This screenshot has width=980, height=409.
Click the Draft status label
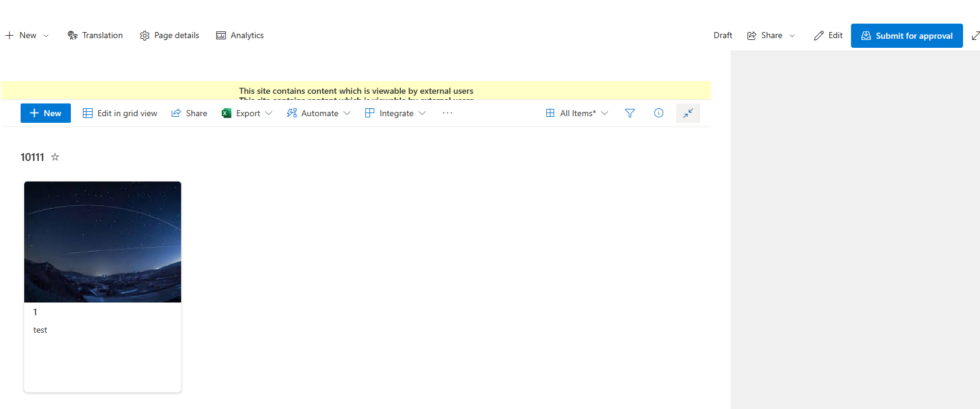pos(723,36)
